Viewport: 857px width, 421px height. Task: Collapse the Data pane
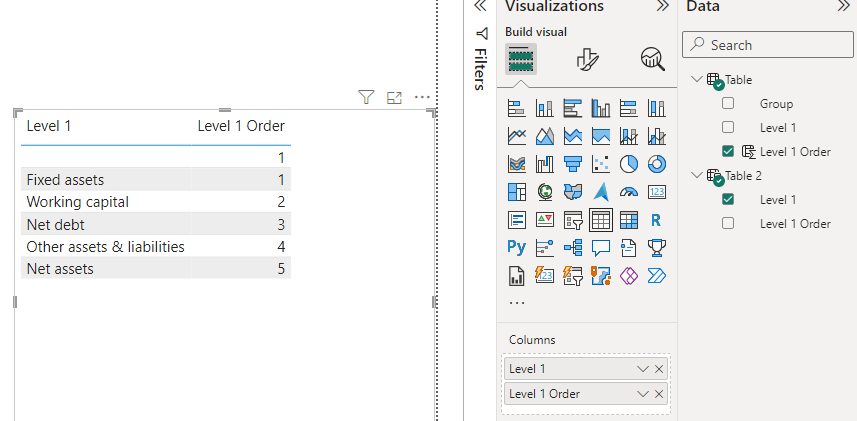[x=843, y=6]
